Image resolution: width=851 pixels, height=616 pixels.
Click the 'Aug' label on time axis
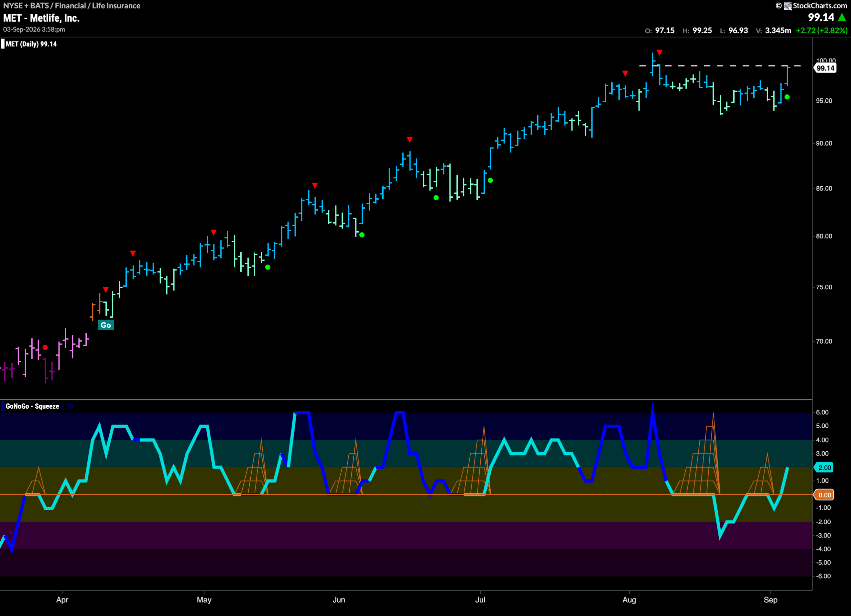coord(629,600)
